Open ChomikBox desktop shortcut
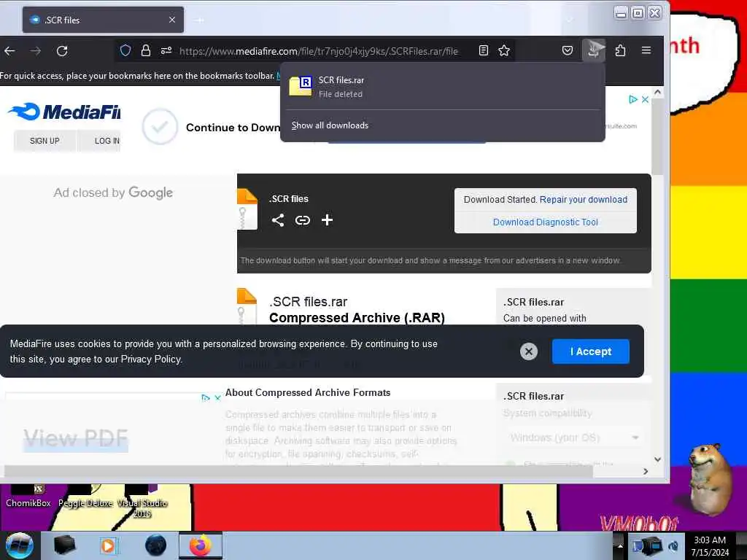 click(28, 497)
